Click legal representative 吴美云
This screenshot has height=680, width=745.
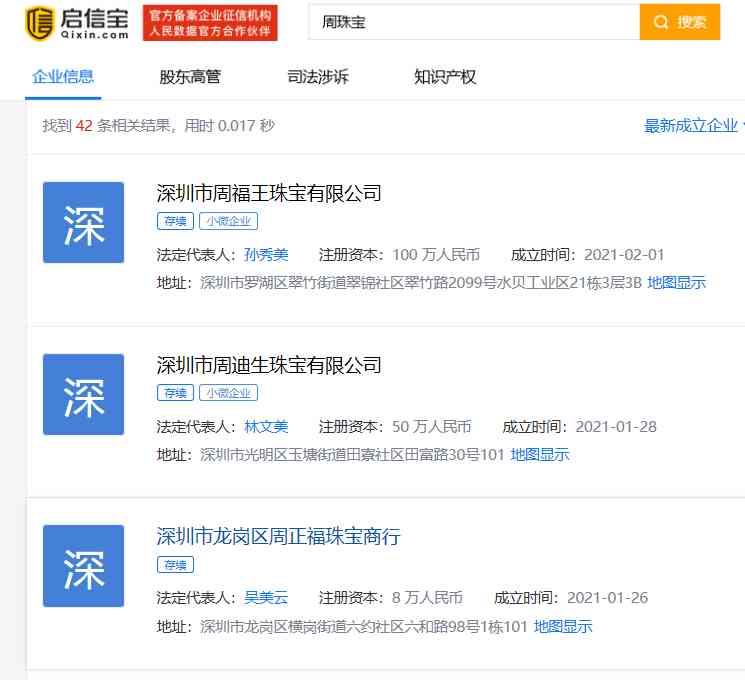coord(266,598)
